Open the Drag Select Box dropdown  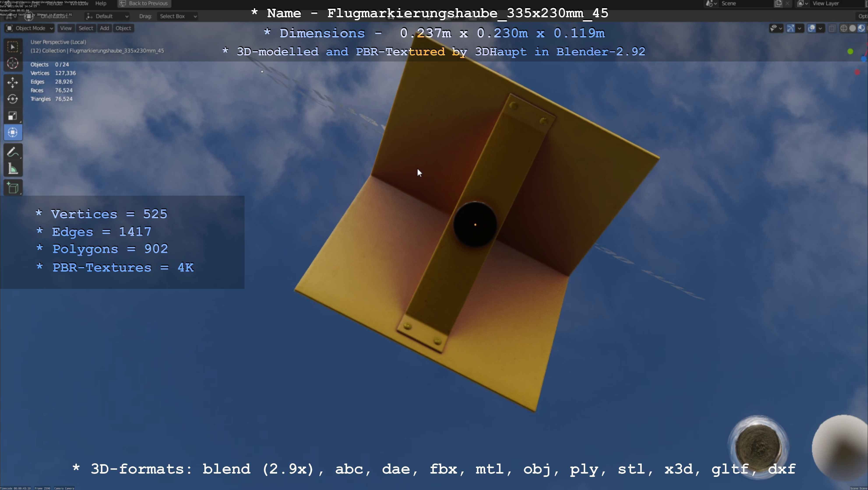pos(177,16)
